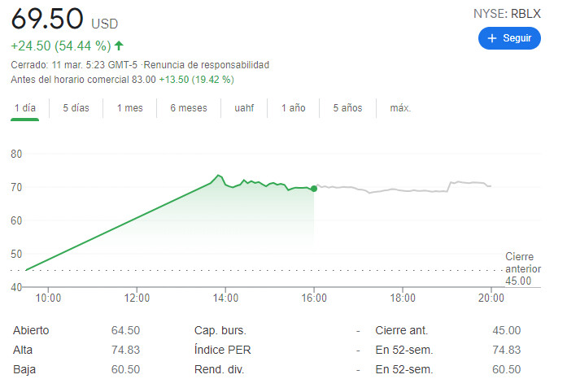Click the 69.50 stock price
This screenshot has height=392, width=567.
pyautogui.click(x=46, y=19)
